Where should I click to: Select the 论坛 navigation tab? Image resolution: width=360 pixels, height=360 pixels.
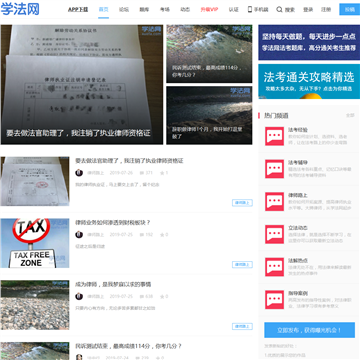tap(124, 10)
